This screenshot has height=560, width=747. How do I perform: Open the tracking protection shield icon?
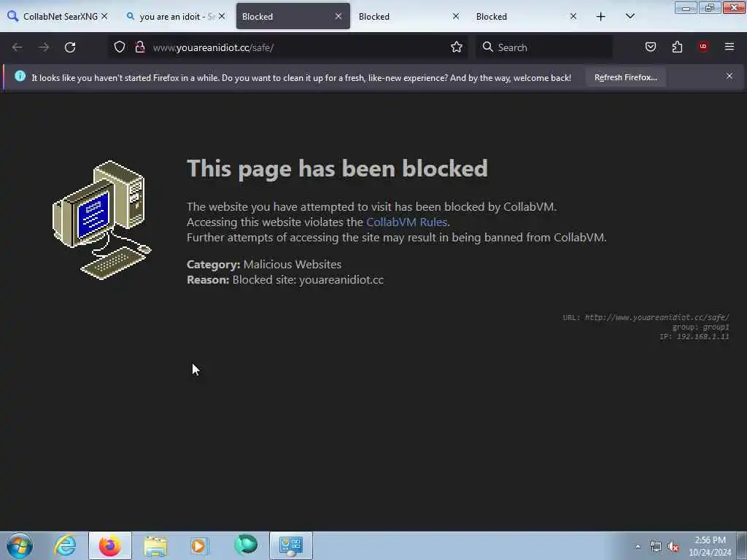[120, 47]
